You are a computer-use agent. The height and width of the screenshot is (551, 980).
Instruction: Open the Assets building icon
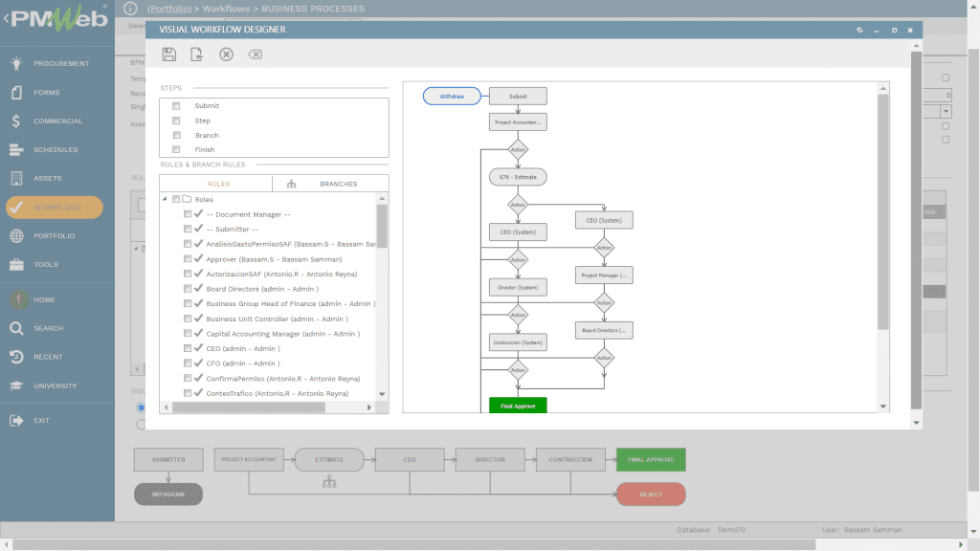point(17,178)
